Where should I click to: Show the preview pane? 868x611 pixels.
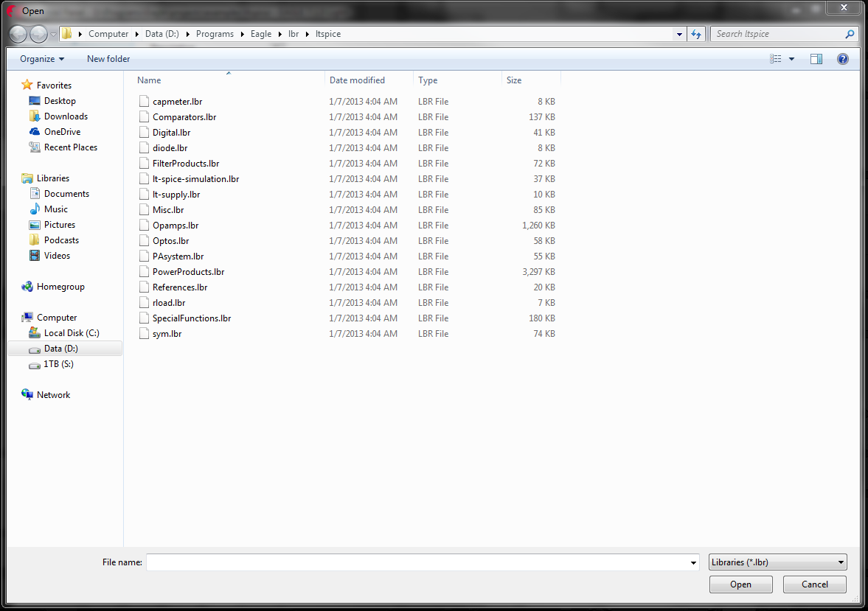point(816,59)
